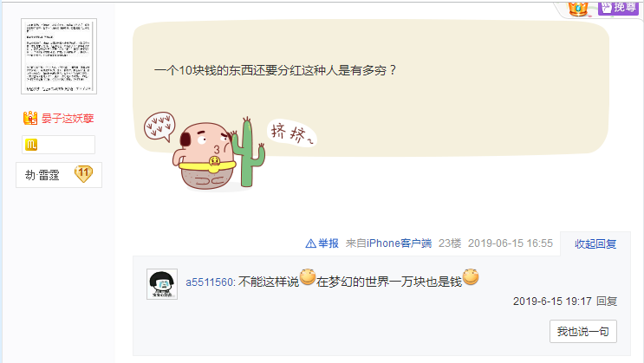Open reply user a5511560's avatar
This screenshot has height=363, width=644.
(x=162, y=284)
